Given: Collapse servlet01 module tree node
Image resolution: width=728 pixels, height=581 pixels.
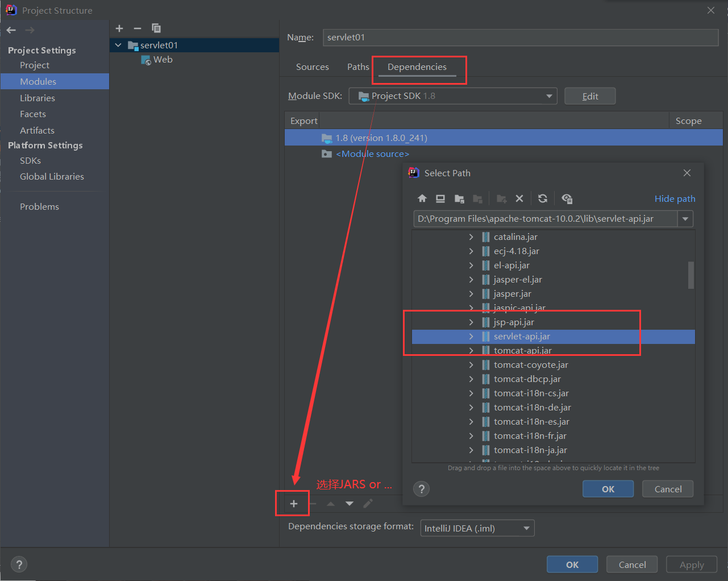Looking at the screenshot, I should tap(118, 45).
